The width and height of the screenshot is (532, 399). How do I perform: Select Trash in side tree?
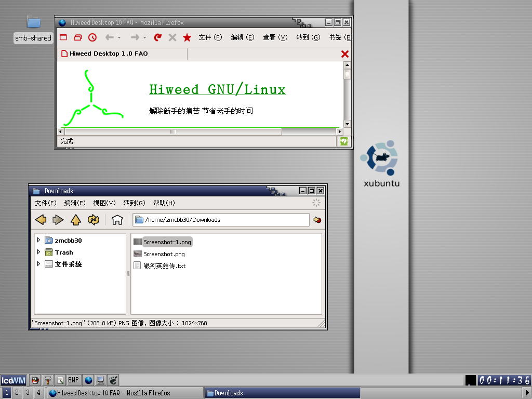(64, 252)
